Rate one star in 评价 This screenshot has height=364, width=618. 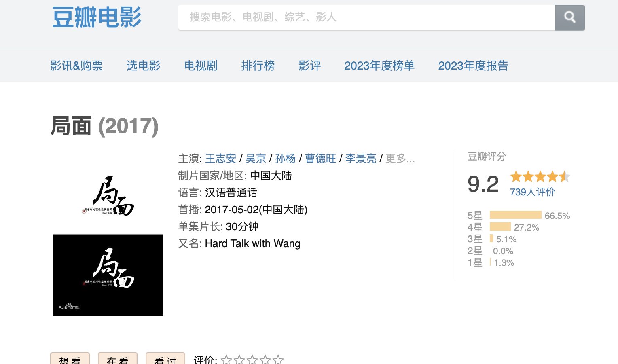point(226,360)
